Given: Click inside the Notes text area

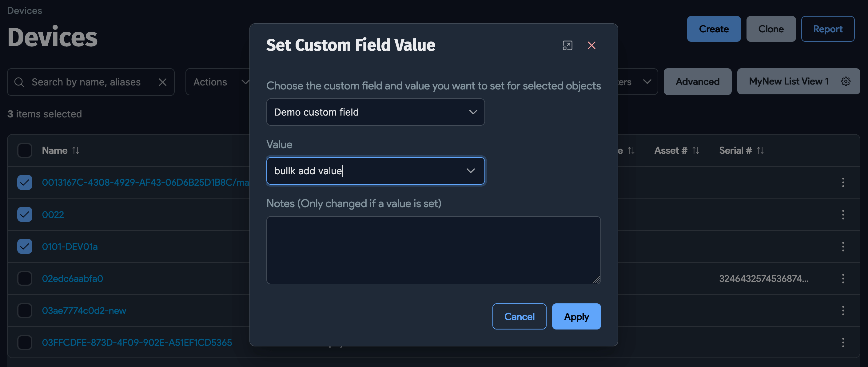Looking at the screenshot, I should coord(433,250).
